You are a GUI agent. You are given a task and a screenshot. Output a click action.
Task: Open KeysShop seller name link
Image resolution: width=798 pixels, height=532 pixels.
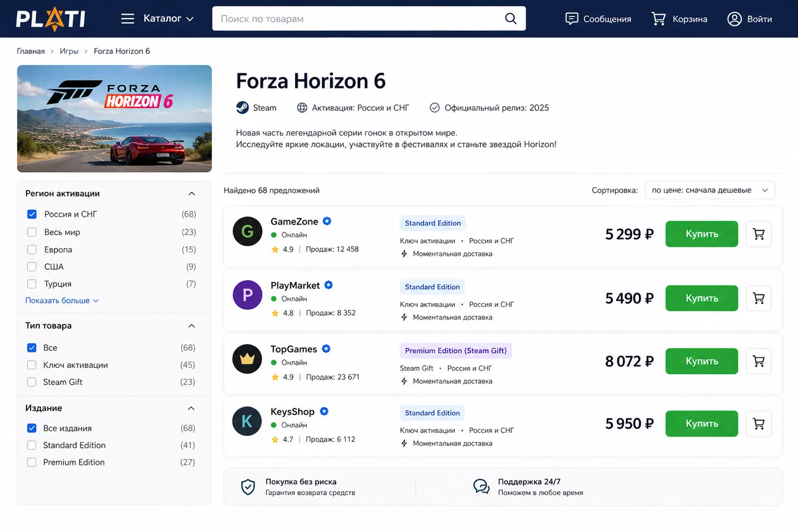[x=293, y=412]
